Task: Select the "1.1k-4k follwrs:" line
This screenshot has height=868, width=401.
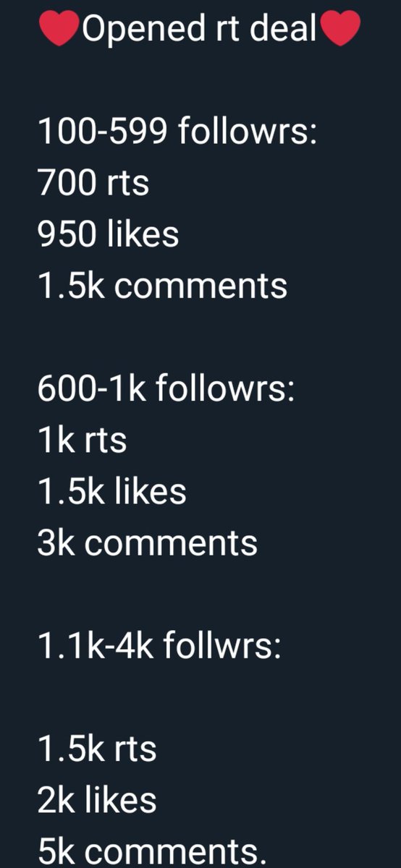Action: pos(159,645)
